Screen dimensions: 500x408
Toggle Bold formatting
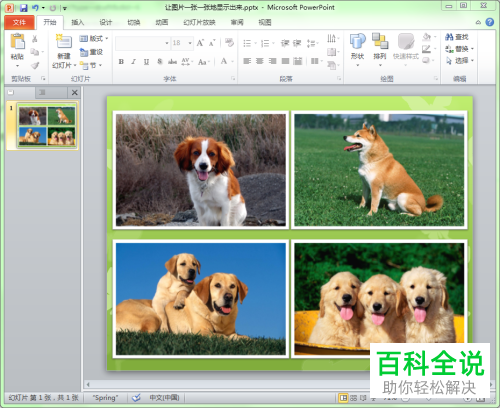121,62
